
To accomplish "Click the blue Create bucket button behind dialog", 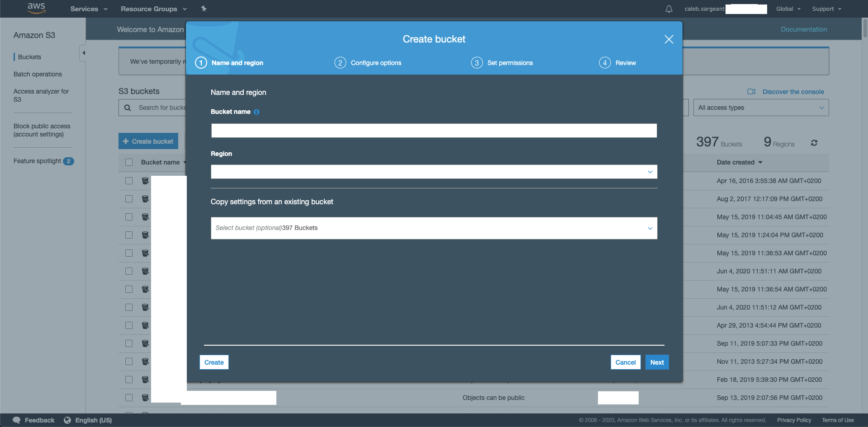I will point(148,141).
